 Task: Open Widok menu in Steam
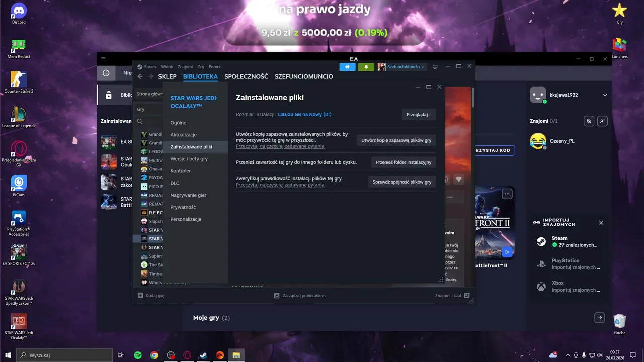click(167, 67)
